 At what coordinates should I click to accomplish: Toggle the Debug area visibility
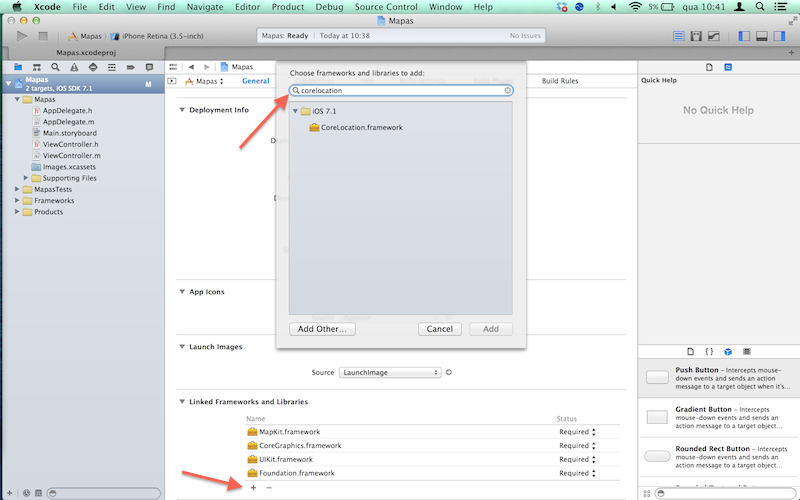coord(762,36)
